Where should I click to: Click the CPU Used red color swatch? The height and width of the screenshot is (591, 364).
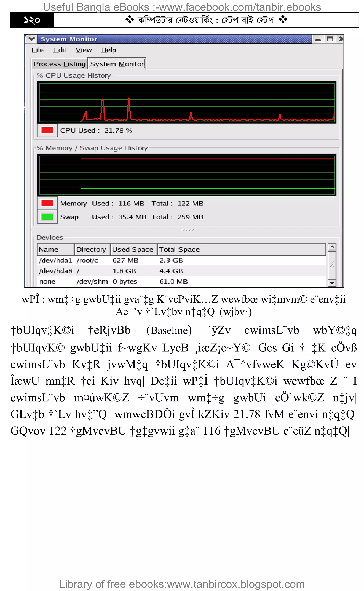(x=47, y=130)
